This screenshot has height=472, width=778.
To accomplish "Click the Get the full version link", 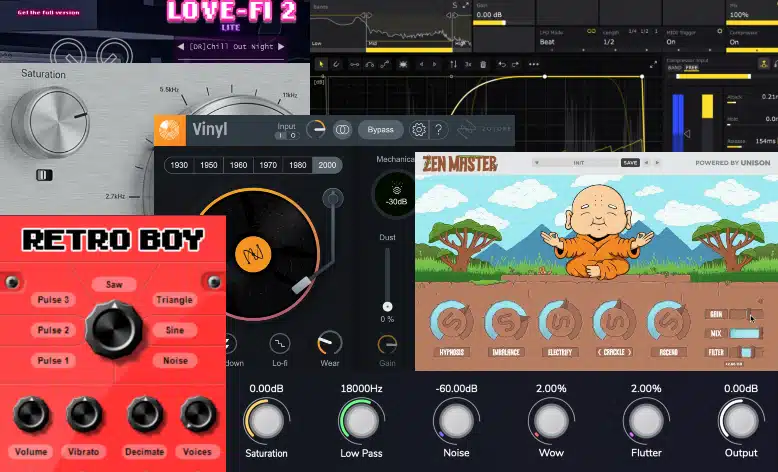I will click(48, 12).
